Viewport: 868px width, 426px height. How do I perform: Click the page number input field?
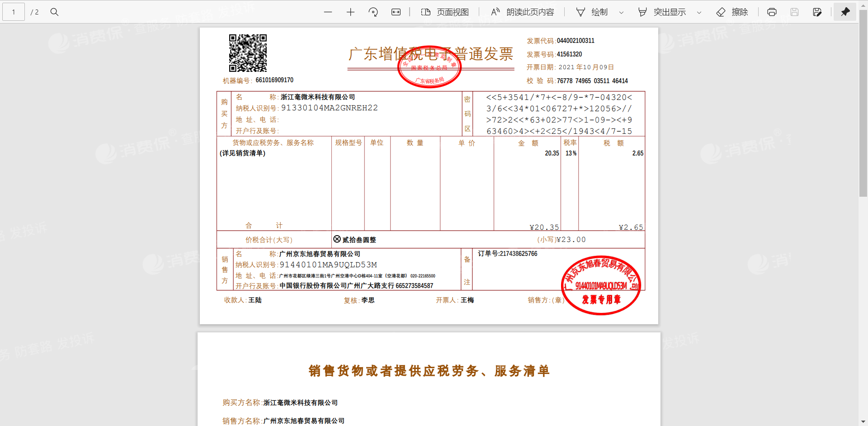click(14, 12)
